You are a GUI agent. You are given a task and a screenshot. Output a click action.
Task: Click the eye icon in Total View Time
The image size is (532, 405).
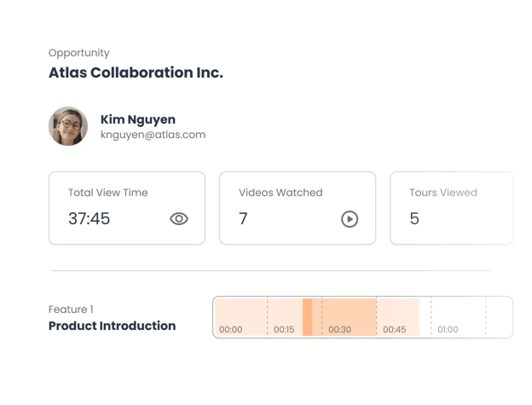pos(179,219)
